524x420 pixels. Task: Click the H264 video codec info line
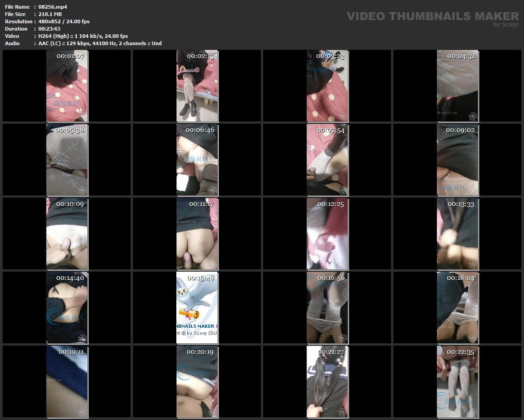point(83,36)
